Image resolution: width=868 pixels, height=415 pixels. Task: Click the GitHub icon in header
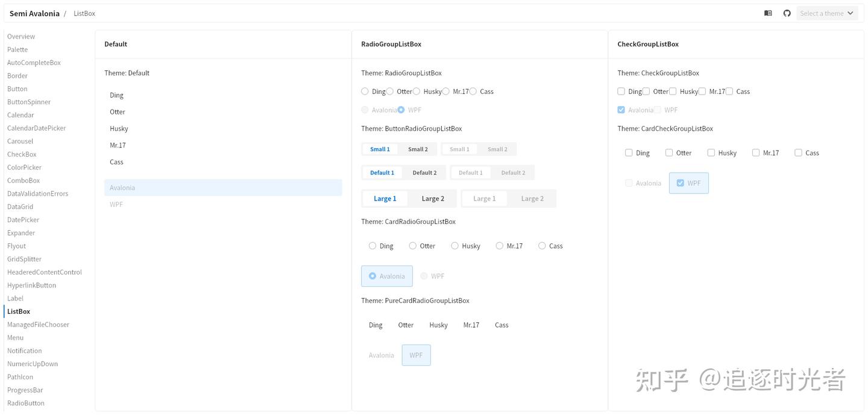787,13
